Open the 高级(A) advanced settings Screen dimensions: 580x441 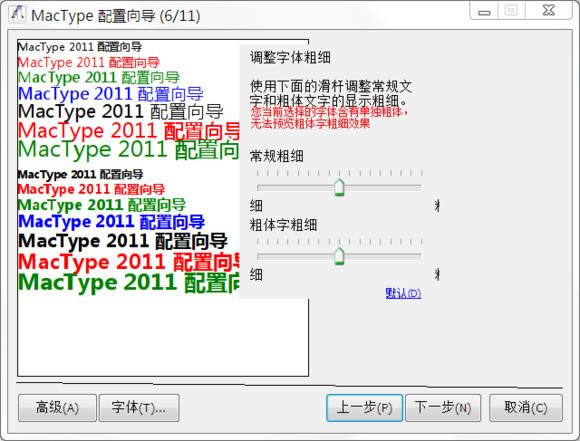(x=57, y=408)
